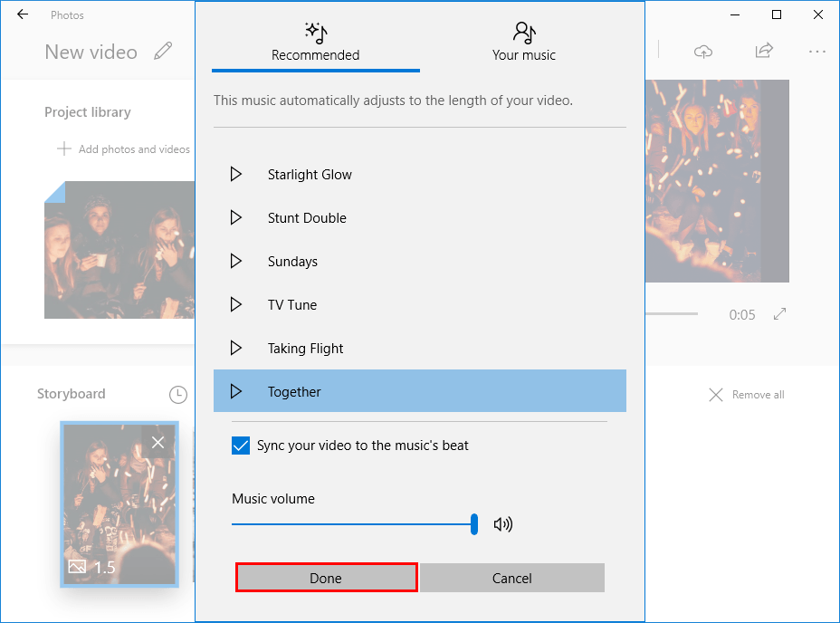Click Remove all to clear clips
Viewport: 840px width, 623px height.
point(745,395)
